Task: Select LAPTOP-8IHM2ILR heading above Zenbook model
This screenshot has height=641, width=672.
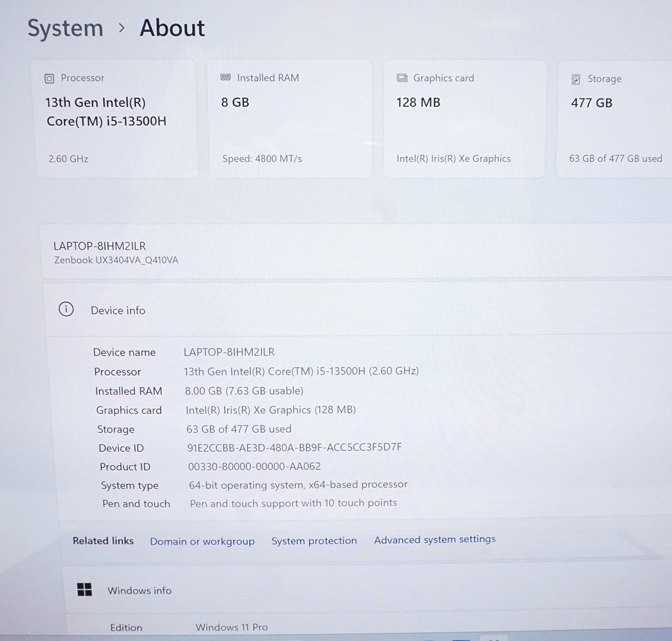Action: point(100,246)
